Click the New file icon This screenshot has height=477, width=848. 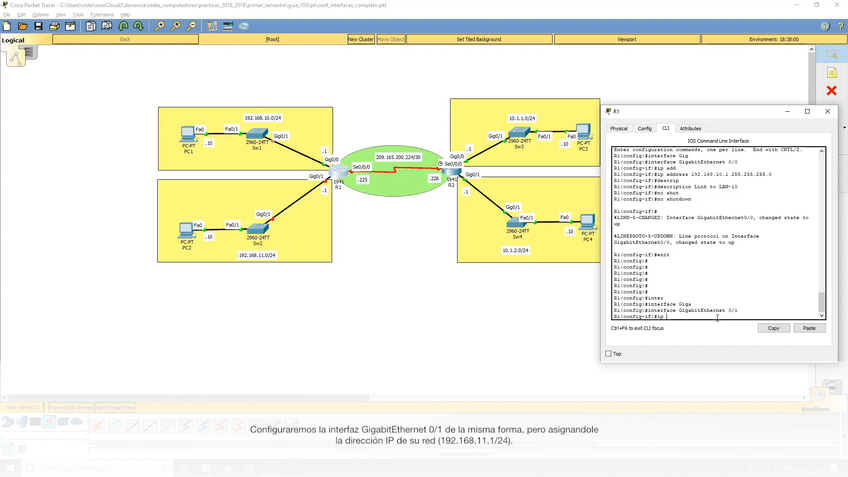tap(6, 26)
